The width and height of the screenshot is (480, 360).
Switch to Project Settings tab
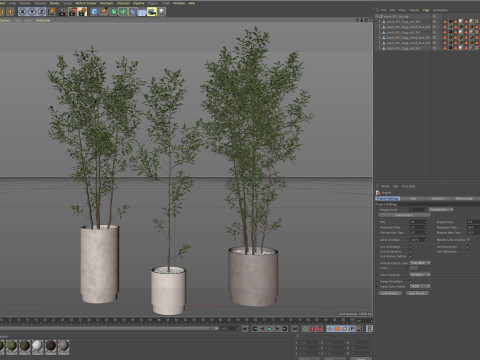387,198
